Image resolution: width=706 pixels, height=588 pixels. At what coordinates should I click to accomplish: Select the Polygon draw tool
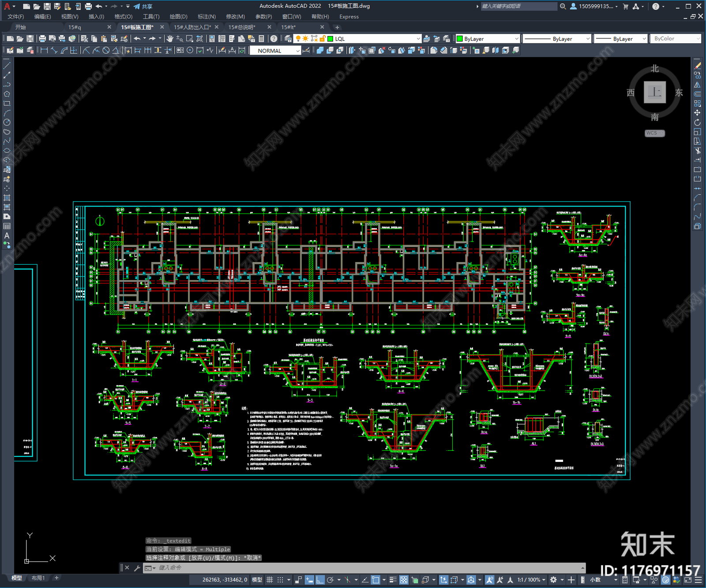pyautogui.click(x=7, y=94)
